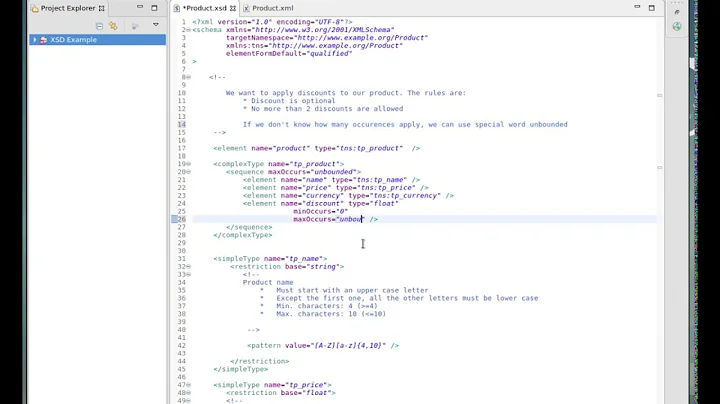
Task: Collapse the sequence fold on line 20
Action: [x=188, y=172]
